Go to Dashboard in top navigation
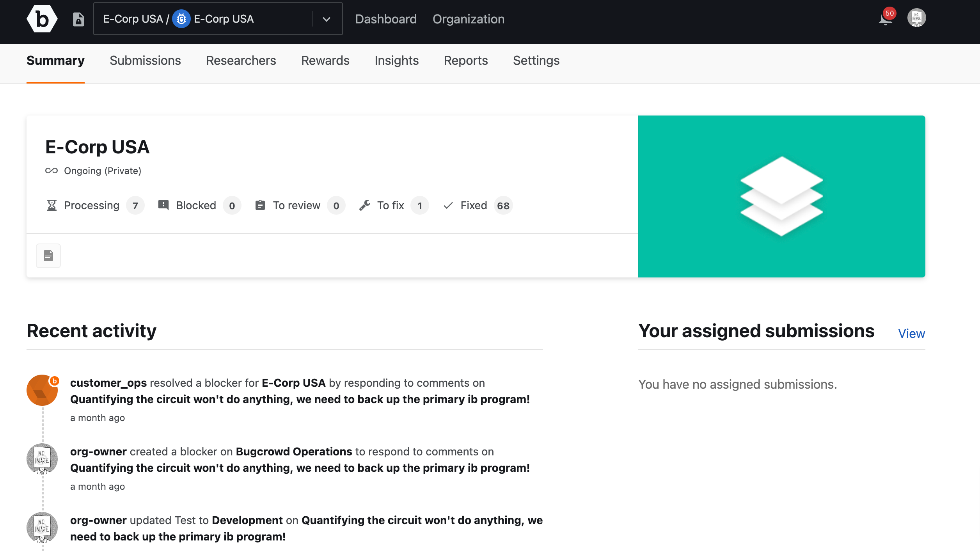Screen dimensions: 980x551 [x=386, y=19]
